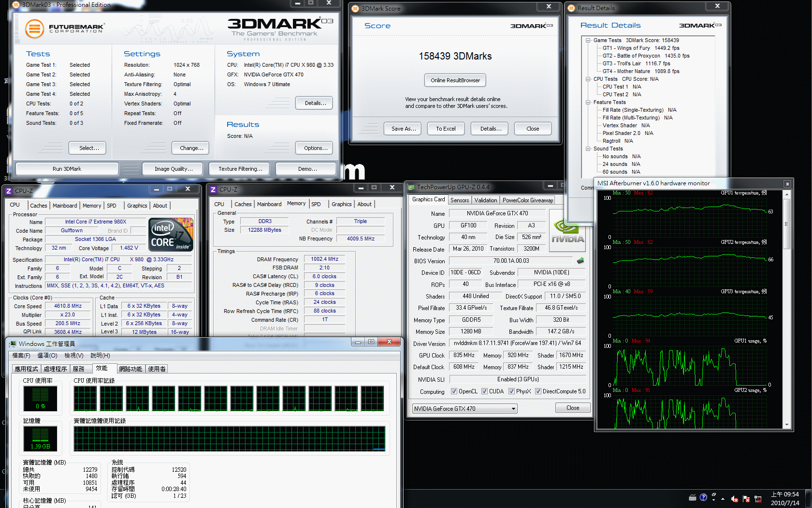Viewport: 812px width, 508px height.
Task: Click Run 3DMark button
Action: tap(67, 169)
